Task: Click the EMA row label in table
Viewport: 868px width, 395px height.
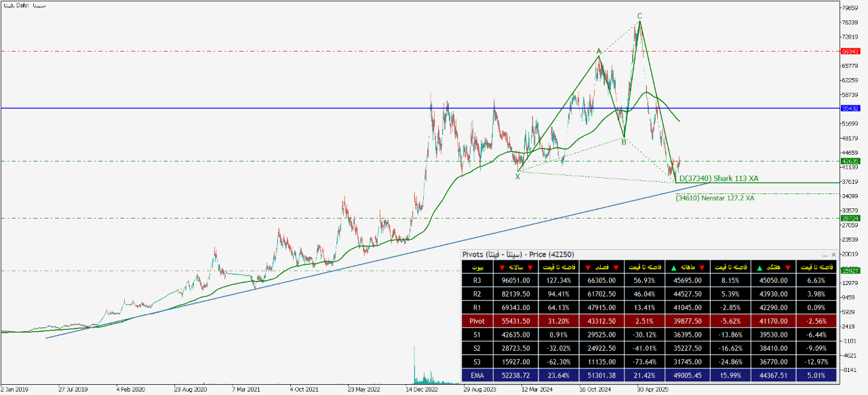Action: click(477, 373)
